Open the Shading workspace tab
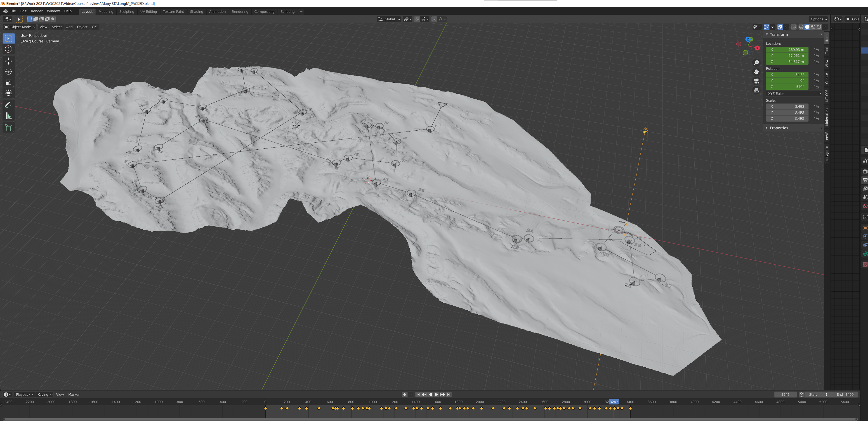This screenshot has width=868, height=421. pos(196,12)
